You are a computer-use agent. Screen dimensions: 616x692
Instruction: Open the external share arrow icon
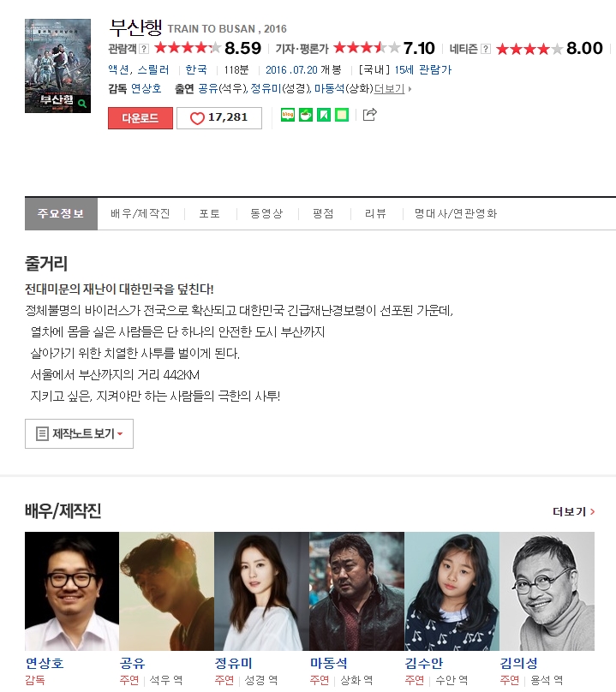369,115
